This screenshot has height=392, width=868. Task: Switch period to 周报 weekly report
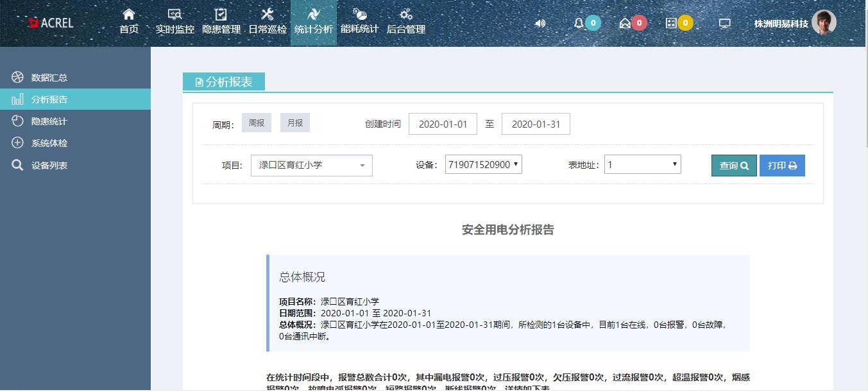(x=256, y=123)
